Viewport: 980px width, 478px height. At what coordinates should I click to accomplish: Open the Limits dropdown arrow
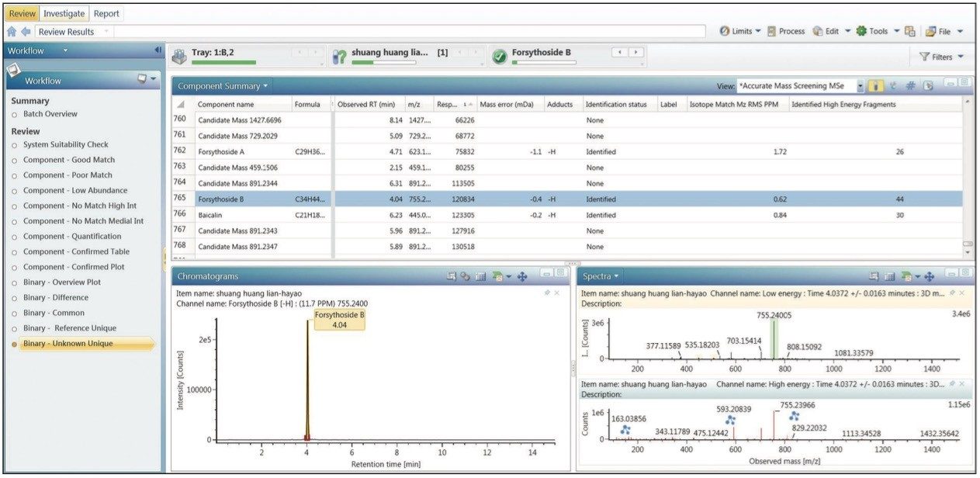pyautogui.click(x=758, y=31)
